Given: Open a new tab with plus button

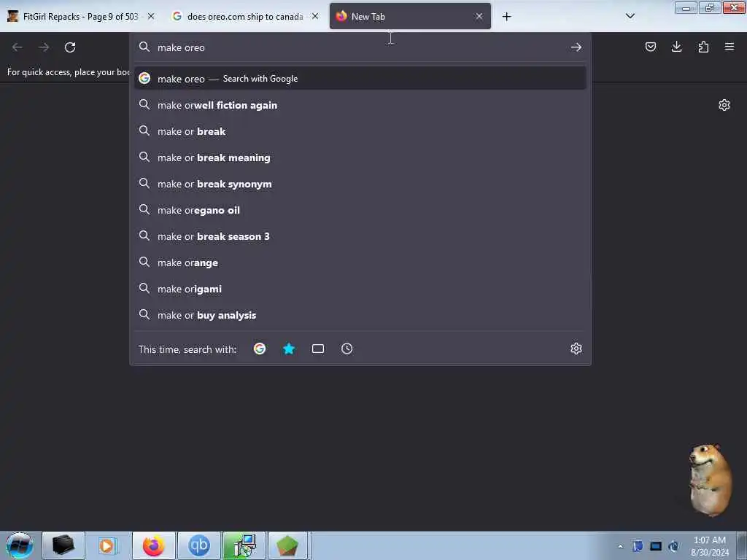Looking at the screenshot, I should pyautogui.click(x=506, y=17).
